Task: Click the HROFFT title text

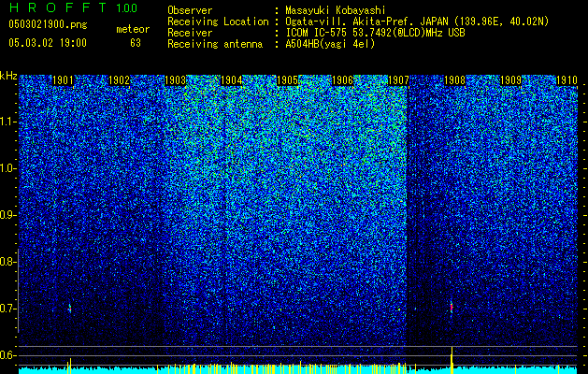Action: tap(57, 7)
